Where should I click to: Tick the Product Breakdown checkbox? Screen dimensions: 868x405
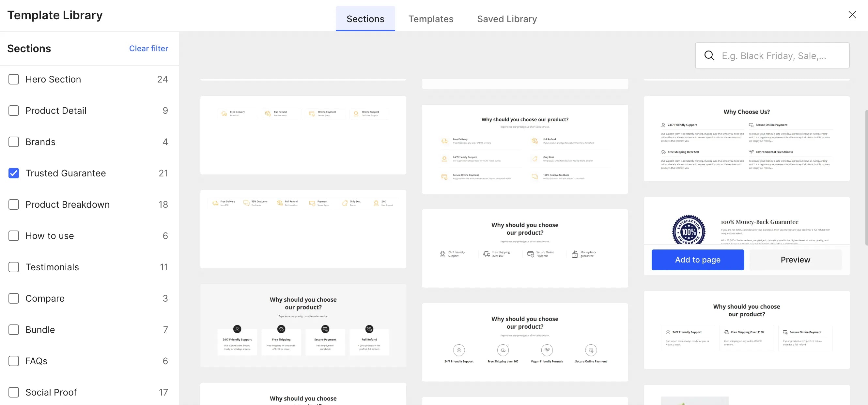coord(14,204)
